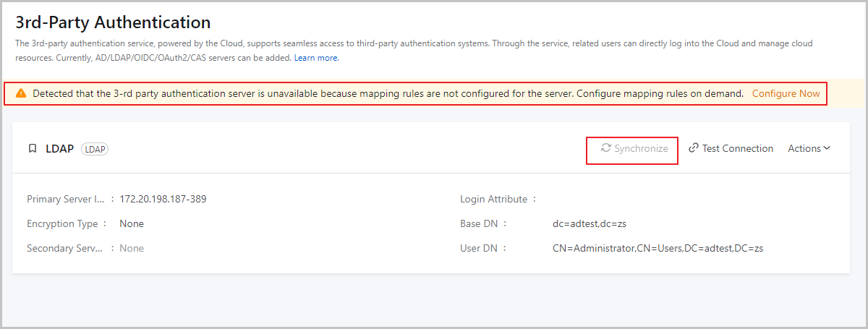Click Configure Now in the warning banner

pyautogui.click(x=786, y=94)
